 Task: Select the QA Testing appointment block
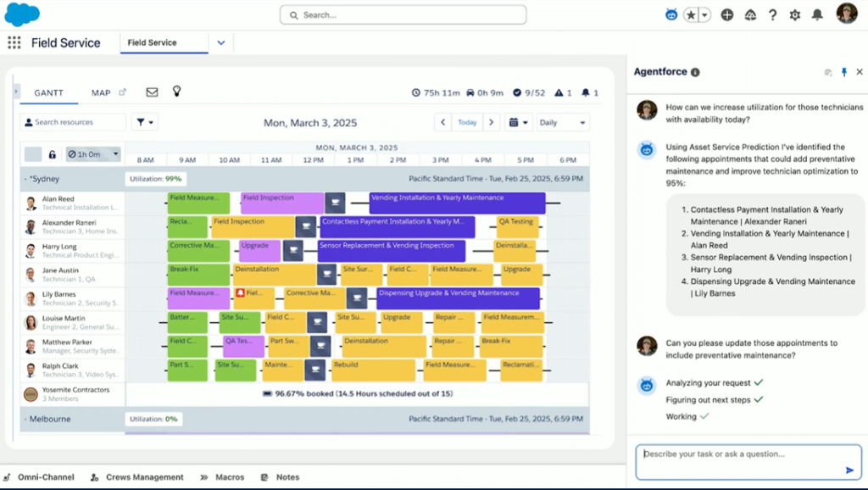(518, 226)
